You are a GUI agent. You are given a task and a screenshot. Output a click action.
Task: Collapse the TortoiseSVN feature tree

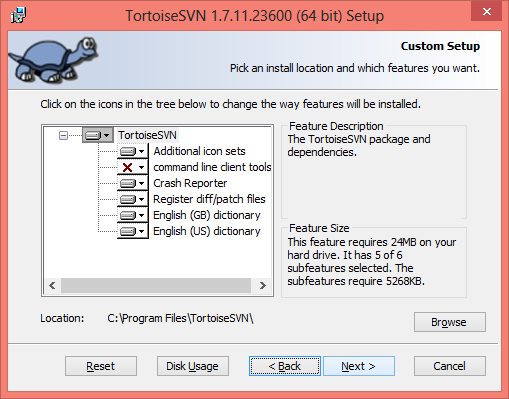point(63,136)
